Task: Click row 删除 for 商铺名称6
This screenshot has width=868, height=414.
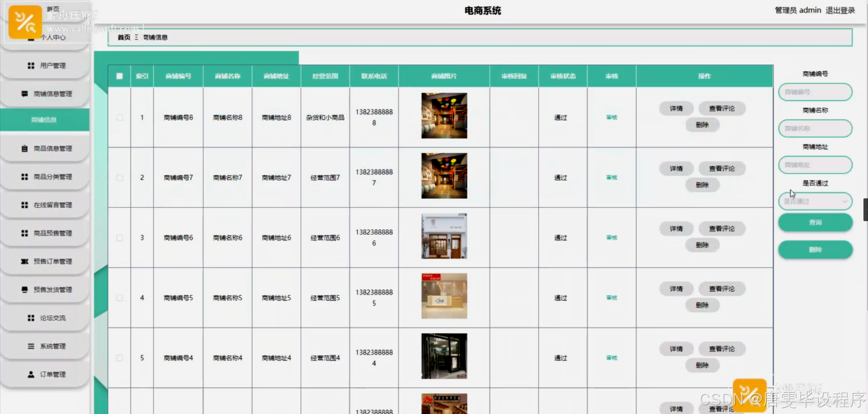Action: [702, 245]
